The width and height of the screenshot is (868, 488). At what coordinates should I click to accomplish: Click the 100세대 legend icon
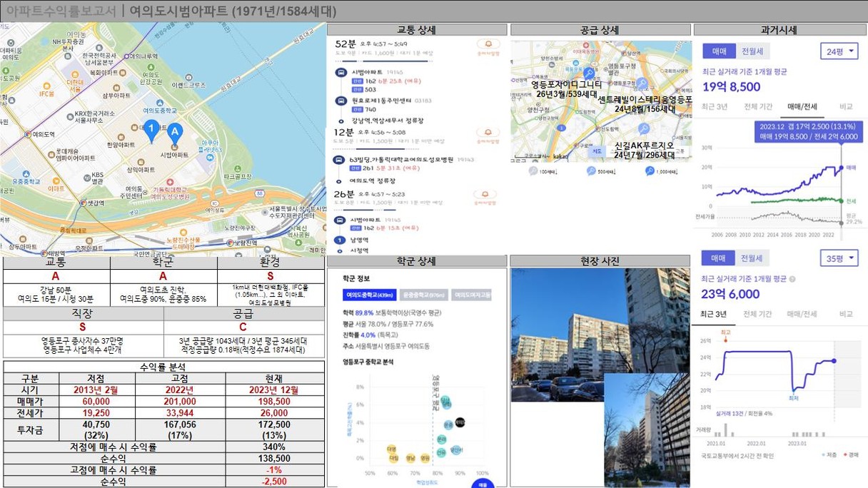(533, 171)
